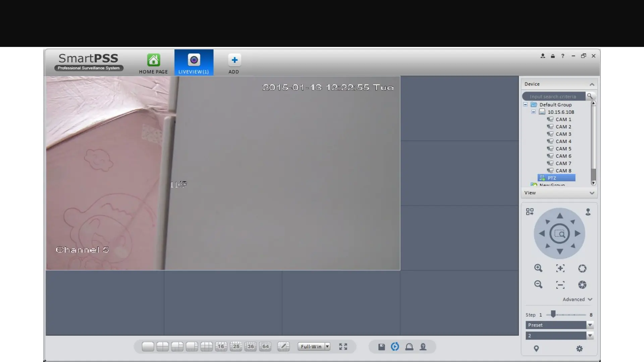The height and width of the screenshot is (362, 644).
Task: Enter full screen mode
Action: [x=343, y=347]
